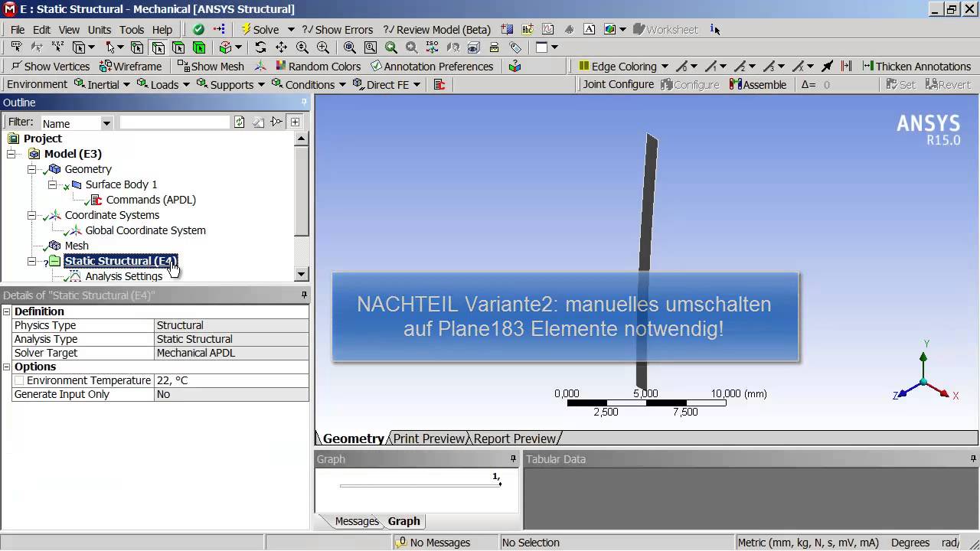Click the Generate Input Only value
This screenshot has width=980, height=551.
(x=232, y=394)
